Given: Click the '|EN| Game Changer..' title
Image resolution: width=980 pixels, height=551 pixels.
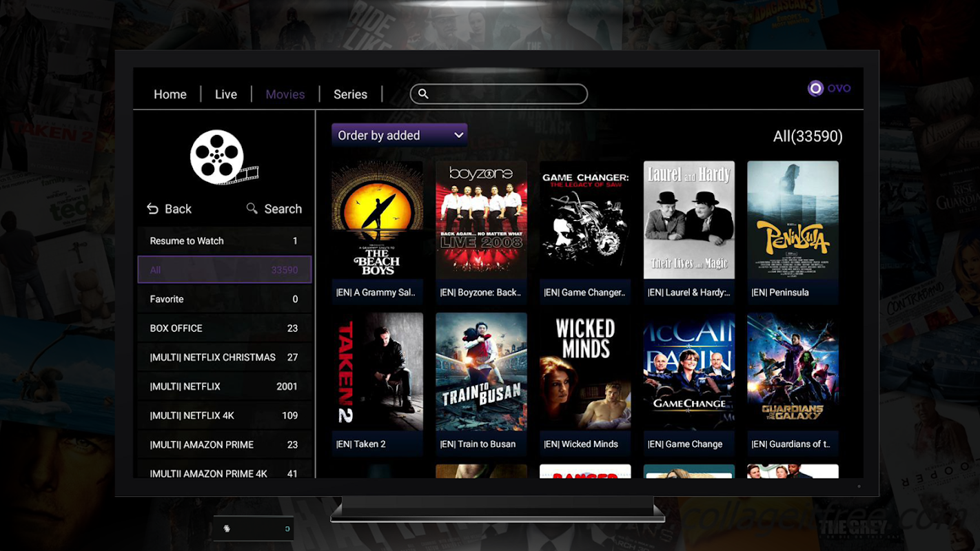Looking at the screenshot, I should click(584, 293).
